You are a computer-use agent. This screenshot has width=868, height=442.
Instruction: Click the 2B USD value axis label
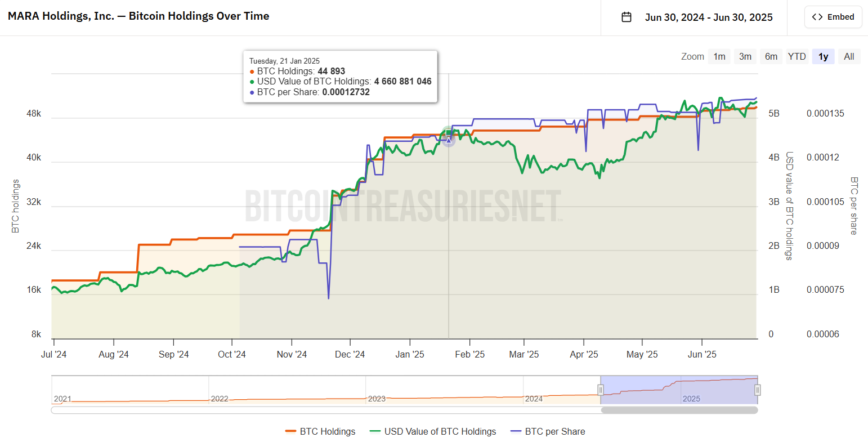coord(774,245)
